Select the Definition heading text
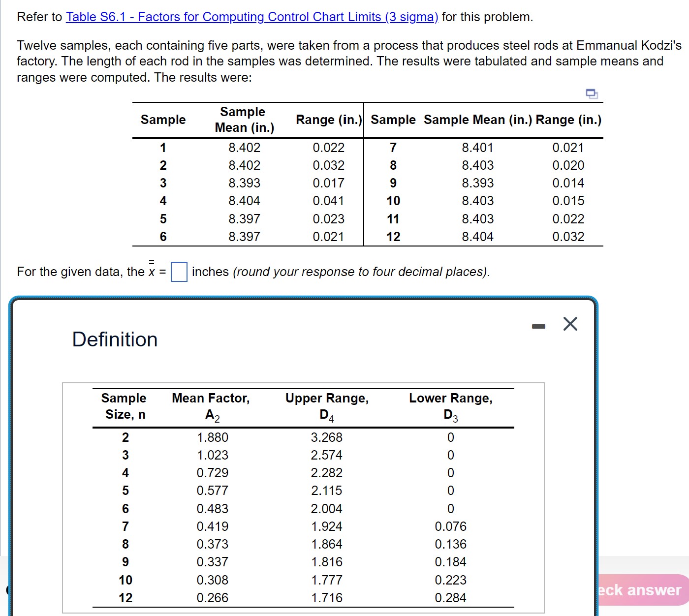 [115, 339]
